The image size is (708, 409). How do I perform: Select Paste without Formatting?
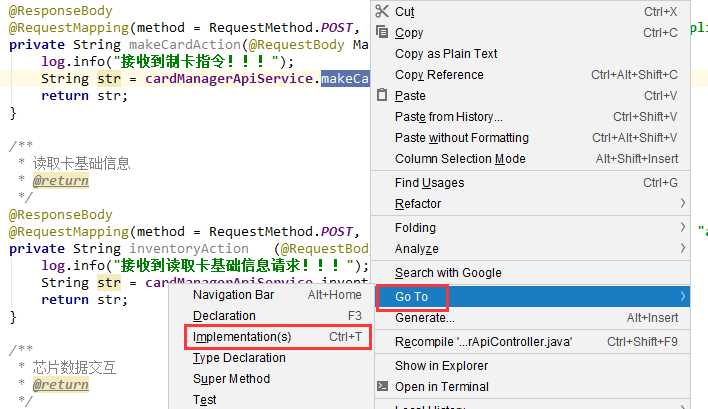click(531, 138)
